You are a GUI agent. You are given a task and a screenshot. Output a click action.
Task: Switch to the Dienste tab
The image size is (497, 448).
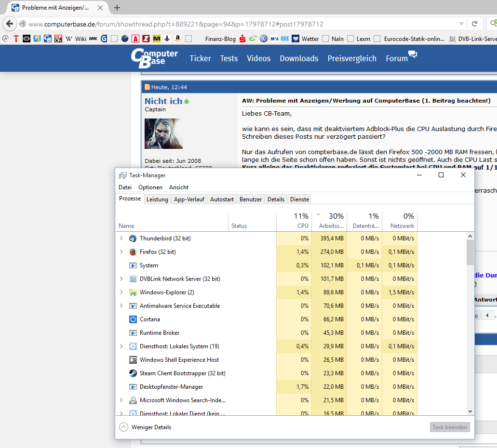tap(299, 199)
